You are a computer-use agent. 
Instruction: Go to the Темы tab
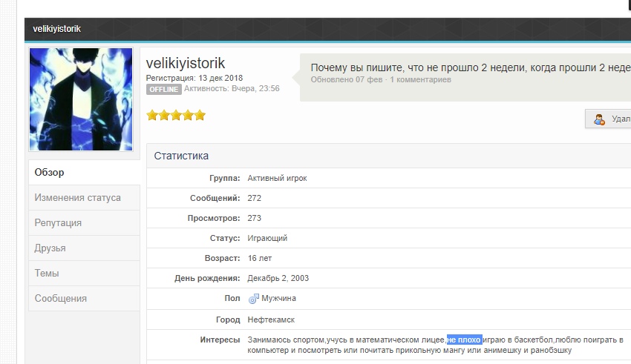[x=84, y=274]
